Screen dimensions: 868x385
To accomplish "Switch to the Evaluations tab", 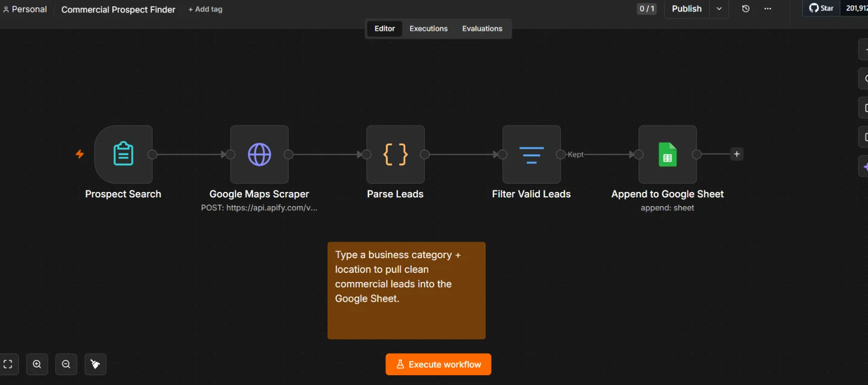I will 482,29.
